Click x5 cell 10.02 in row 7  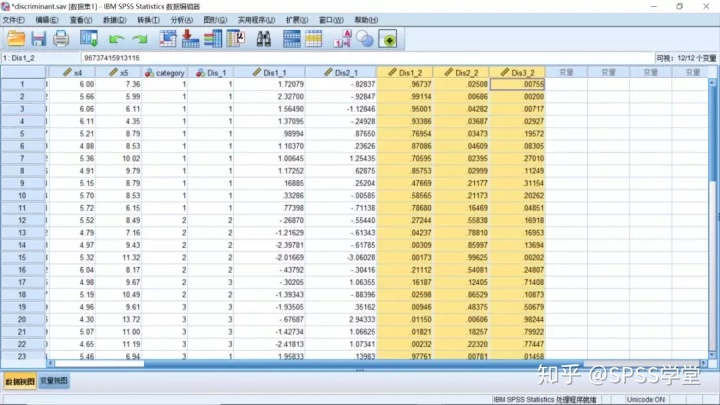click(118, 158)
